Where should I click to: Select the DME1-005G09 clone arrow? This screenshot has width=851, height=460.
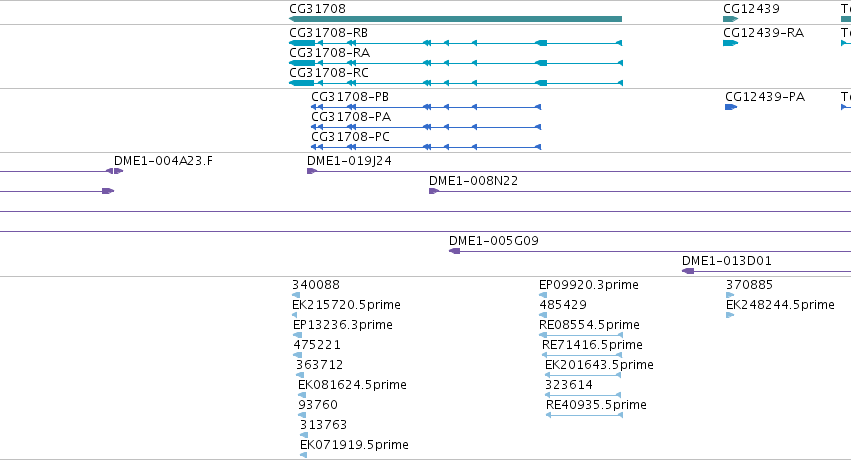click(x=455, y=251)
